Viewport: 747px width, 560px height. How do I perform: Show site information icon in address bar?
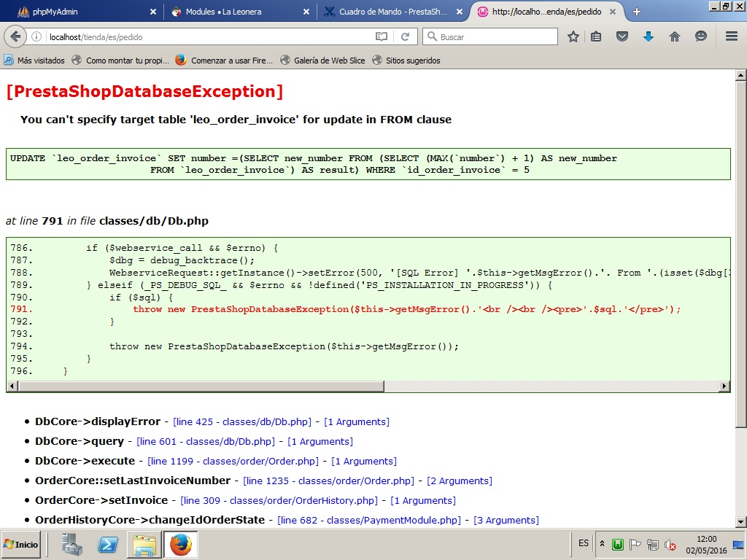tap(36, 36)
